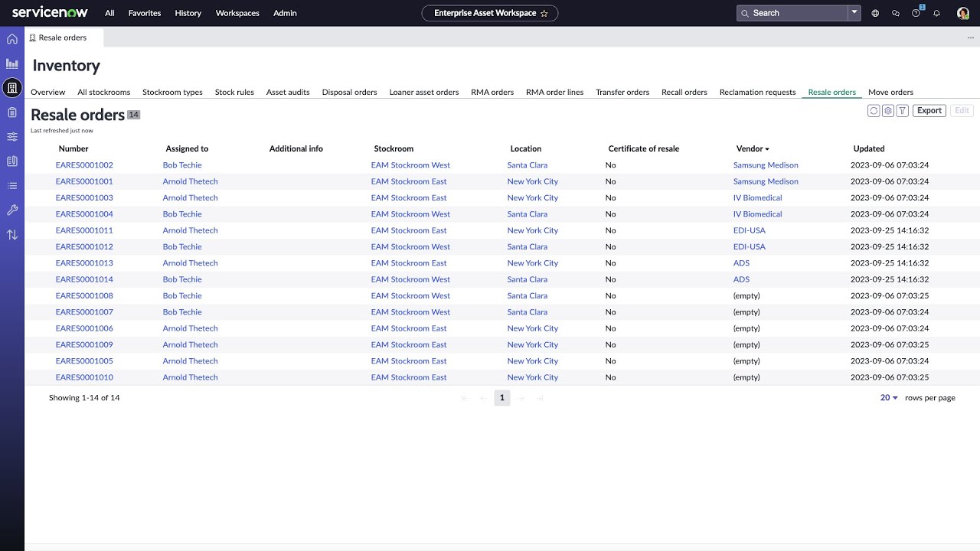Open the notifications bell
The height and width of the screenshot is (551, 980).
click(x=936, y=13)
